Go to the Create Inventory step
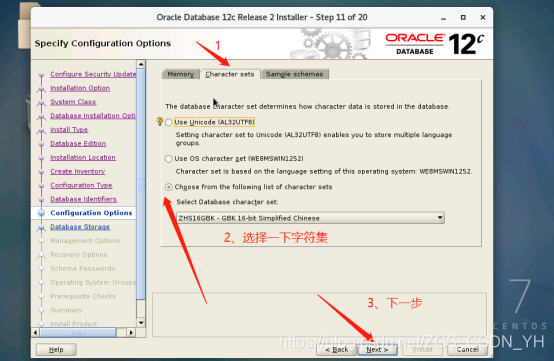 [x=77, y=171]
